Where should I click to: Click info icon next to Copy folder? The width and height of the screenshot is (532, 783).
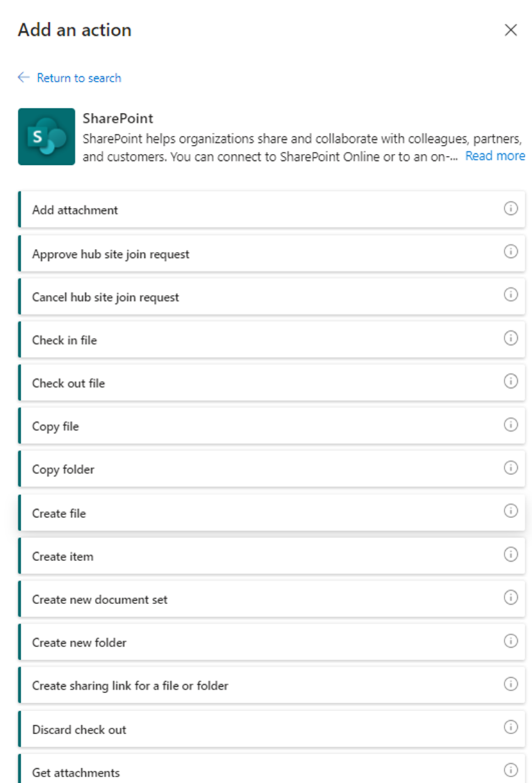click(x=510, y=468)
